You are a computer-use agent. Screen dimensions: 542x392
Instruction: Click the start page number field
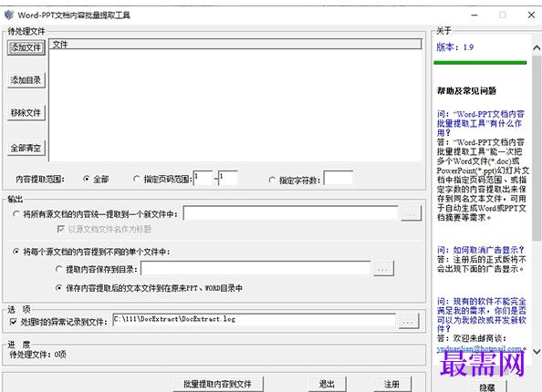(x=203, y=178)
